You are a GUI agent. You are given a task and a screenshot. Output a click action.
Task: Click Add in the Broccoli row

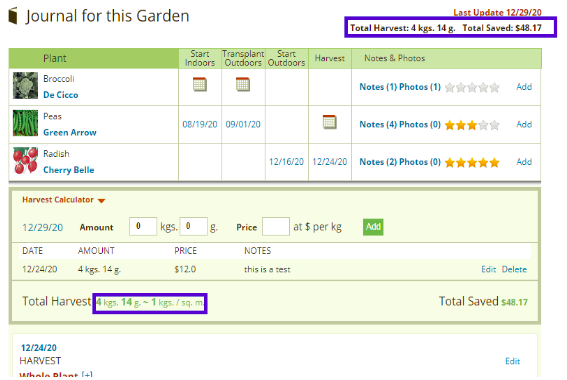click(524, 87)
